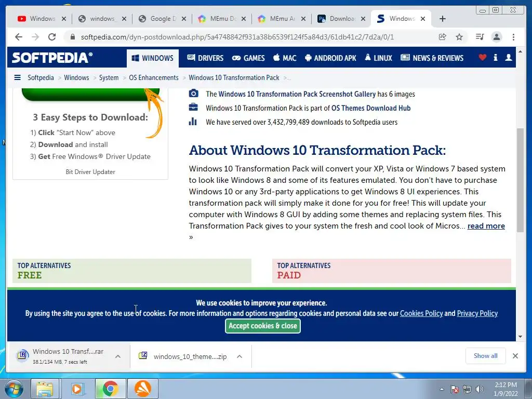The height and width of the screenshot is (399, 532).
Task: Click the red heart icon in Softpedia header
Action: (483, 57)
